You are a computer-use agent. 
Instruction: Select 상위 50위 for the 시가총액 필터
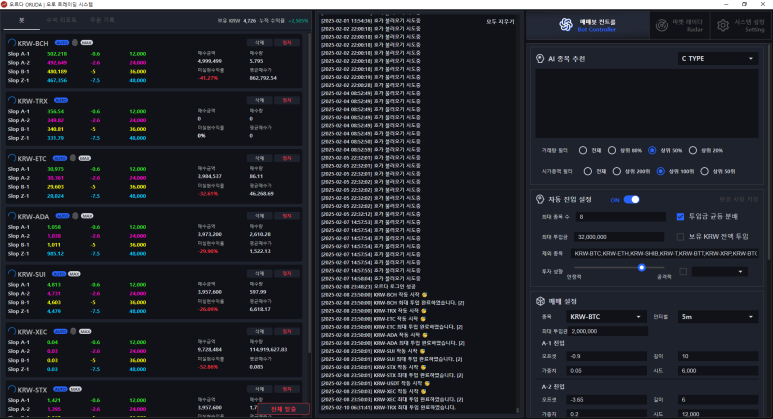(x=704, y=172)
